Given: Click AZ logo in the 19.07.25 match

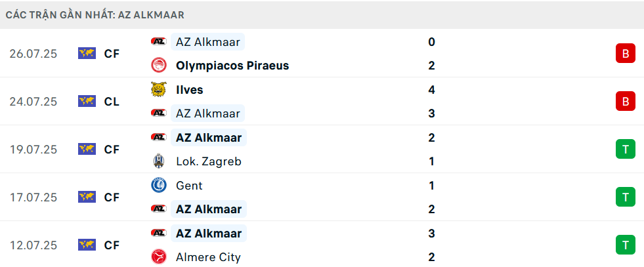Looking at the screenshot, I should click(x=158, y=137).
